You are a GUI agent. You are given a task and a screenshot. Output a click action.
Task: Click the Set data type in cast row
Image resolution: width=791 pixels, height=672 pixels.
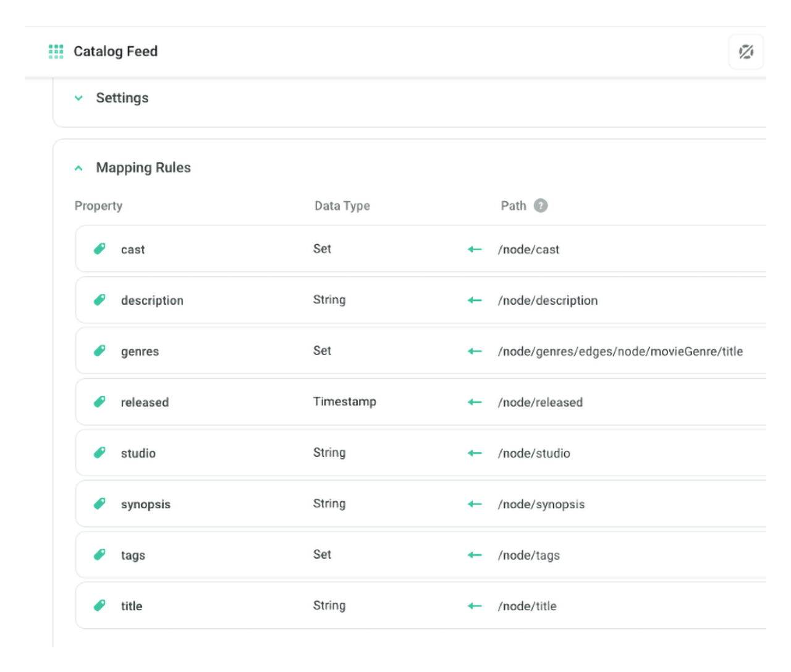point(322,249)
